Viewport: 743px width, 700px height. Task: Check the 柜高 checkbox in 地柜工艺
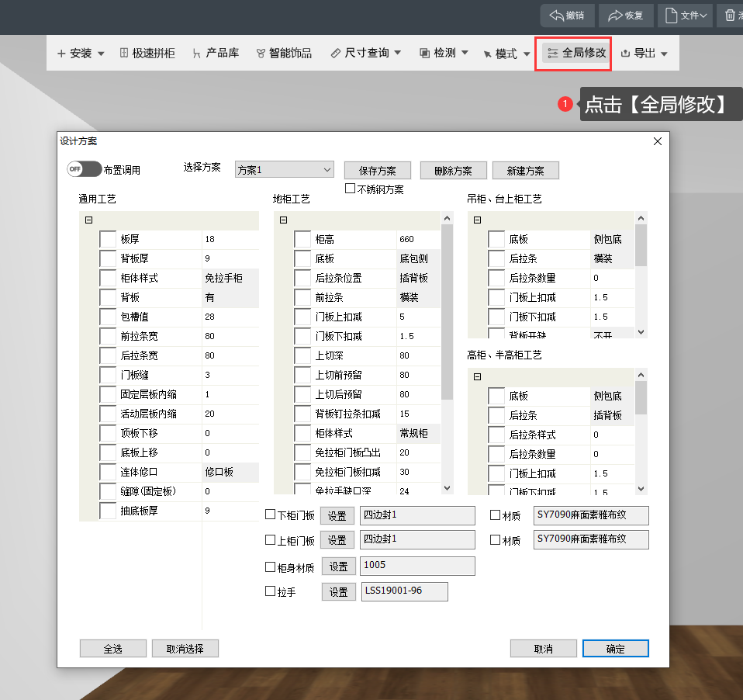click(x=302, y=239)
